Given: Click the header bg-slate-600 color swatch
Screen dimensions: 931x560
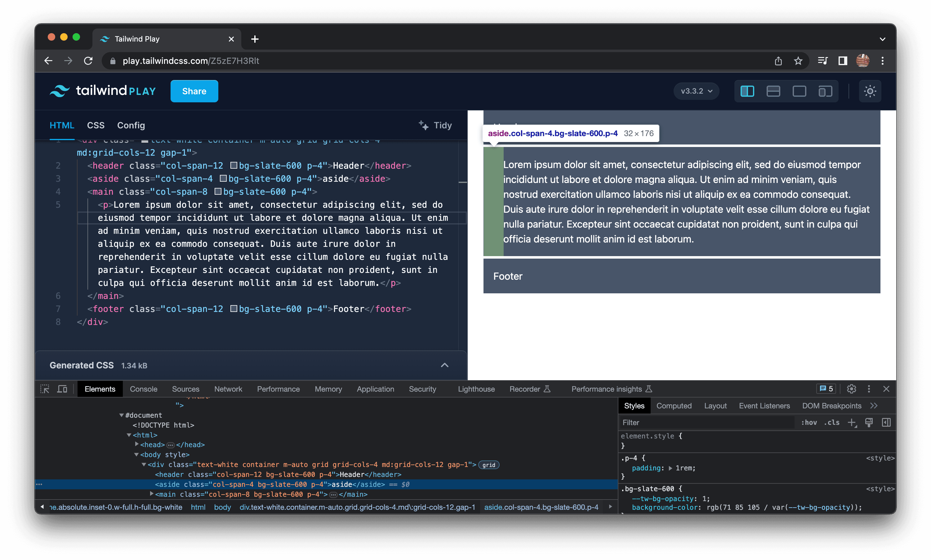Looking at the screenshot, I should click(x=234, y=165).
